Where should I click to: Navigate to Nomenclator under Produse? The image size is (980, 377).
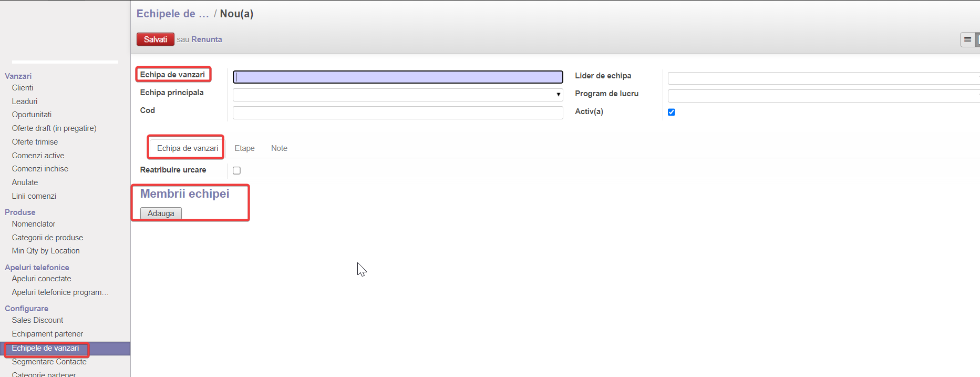point(34,224)
